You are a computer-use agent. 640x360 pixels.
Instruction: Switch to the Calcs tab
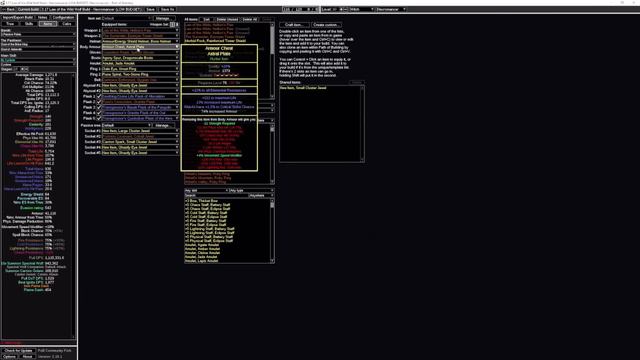(67, 24)
